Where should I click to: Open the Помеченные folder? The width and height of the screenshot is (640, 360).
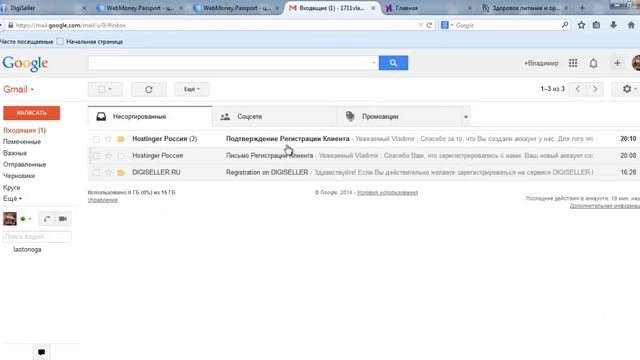pyautogui.click(x=22, y=142)
